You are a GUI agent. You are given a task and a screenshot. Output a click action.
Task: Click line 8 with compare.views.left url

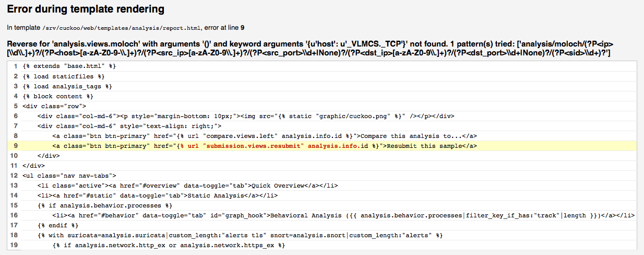322,136
